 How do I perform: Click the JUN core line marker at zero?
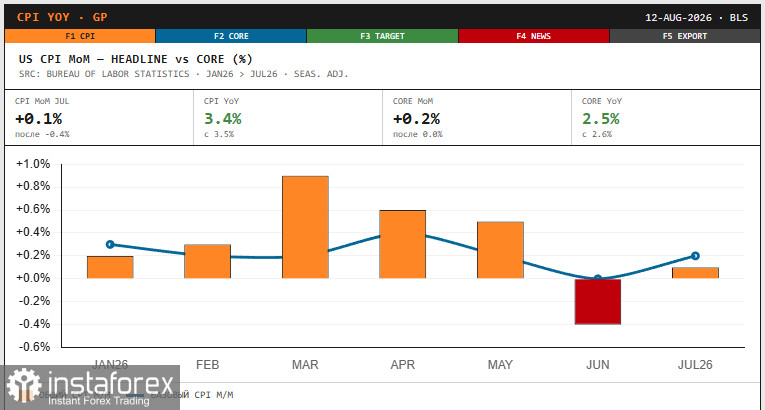(x=598, y=278)
